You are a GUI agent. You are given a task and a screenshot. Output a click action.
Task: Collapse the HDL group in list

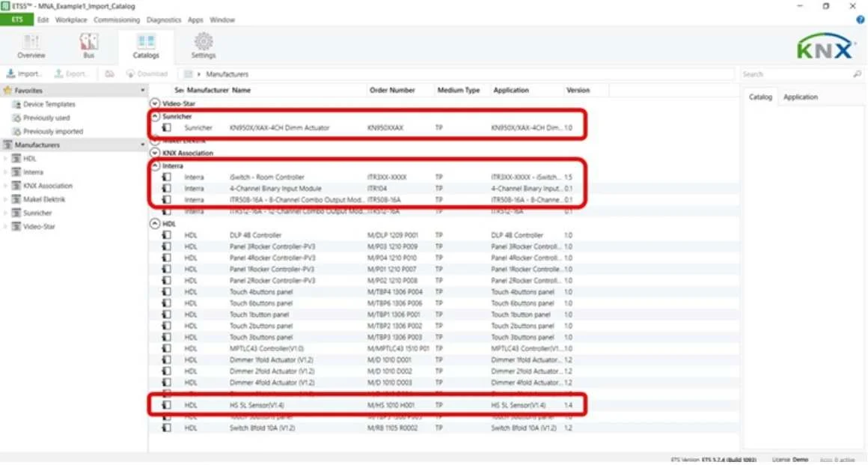(155, 224)
